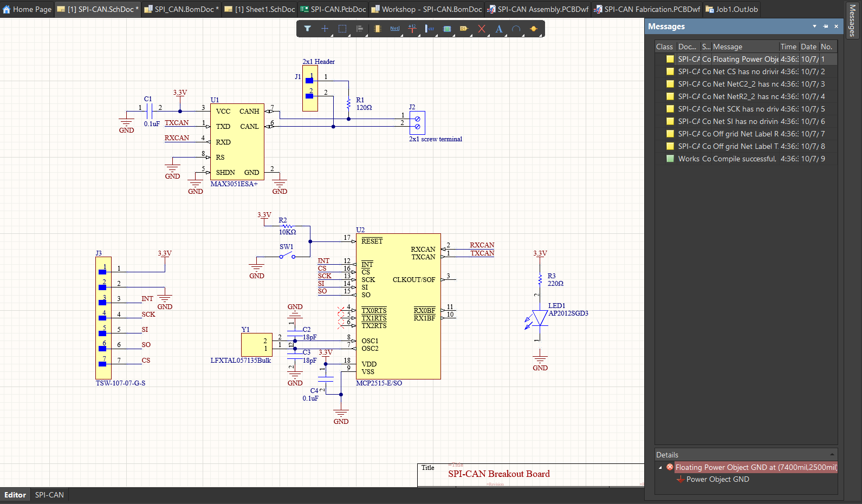Activate the No ERC red cross tool

click(x=482, y=29)
